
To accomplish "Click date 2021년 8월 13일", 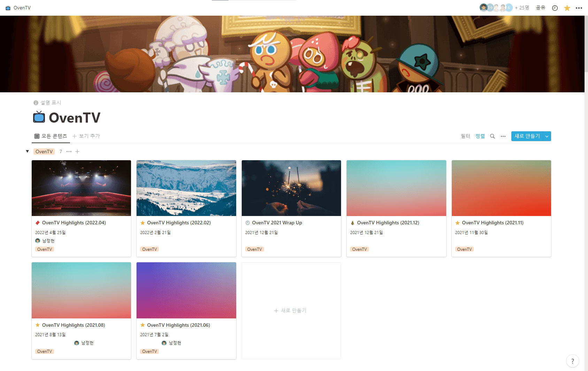I will pos(51,334).
